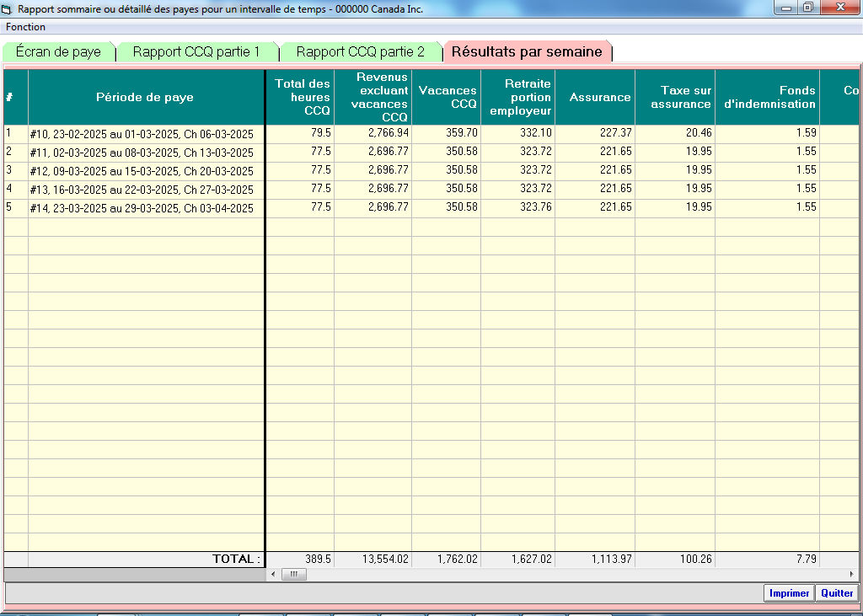Click the Retraite portion employeur header
This screenshot has height=616, width=863.
[x=519, y=97]
